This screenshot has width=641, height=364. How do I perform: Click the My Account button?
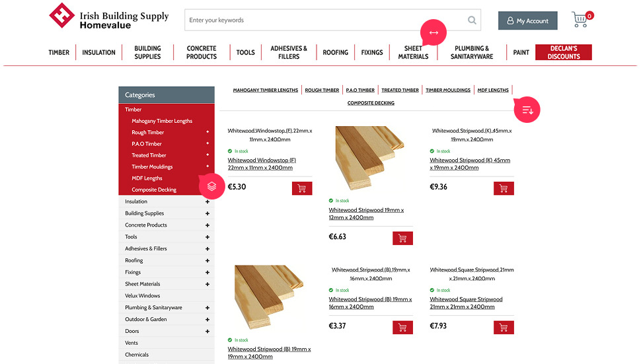pos(527,20)
